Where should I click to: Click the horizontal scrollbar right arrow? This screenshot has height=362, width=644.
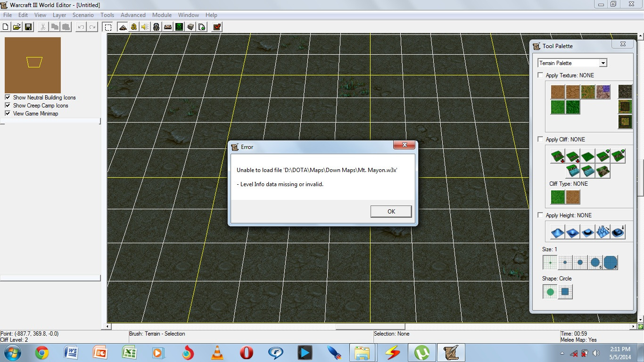[x=634, y=326]
